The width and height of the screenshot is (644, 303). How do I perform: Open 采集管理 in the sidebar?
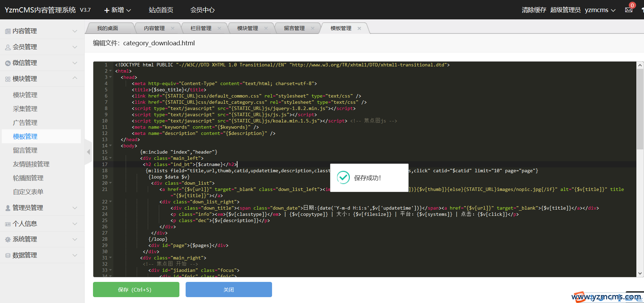[x=25, y=109]
